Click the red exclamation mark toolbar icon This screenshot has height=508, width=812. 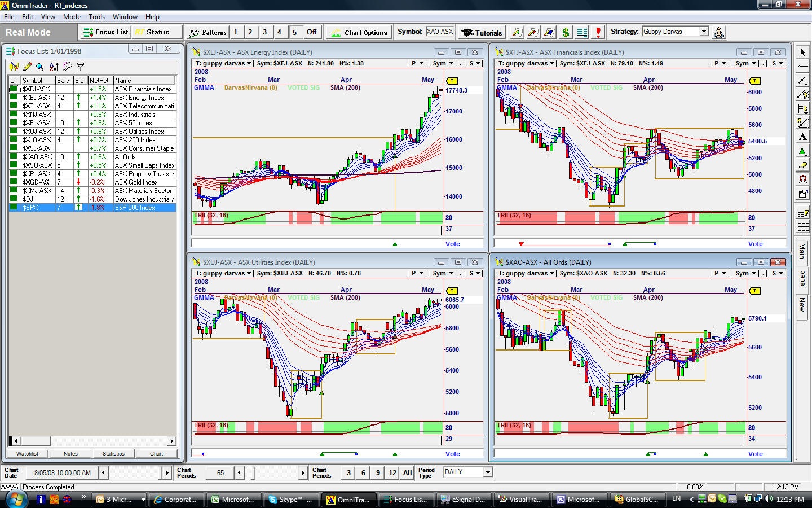[598, 32]
